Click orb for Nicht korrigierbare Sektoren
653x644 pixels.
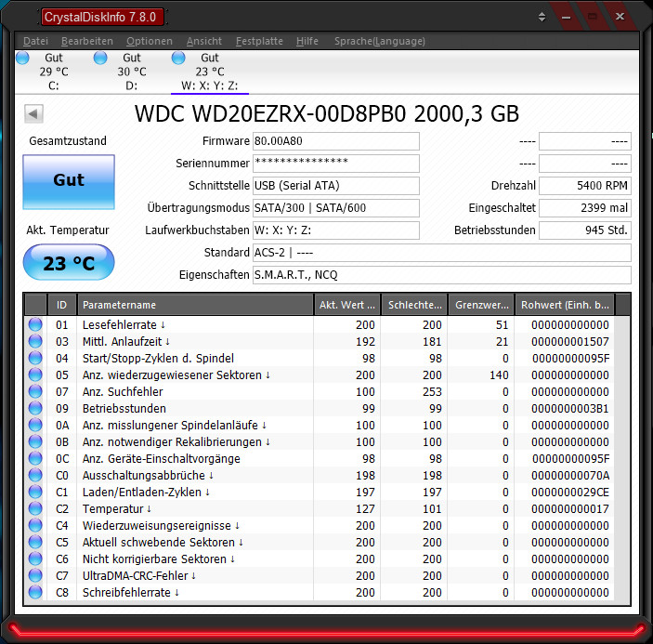35,559
